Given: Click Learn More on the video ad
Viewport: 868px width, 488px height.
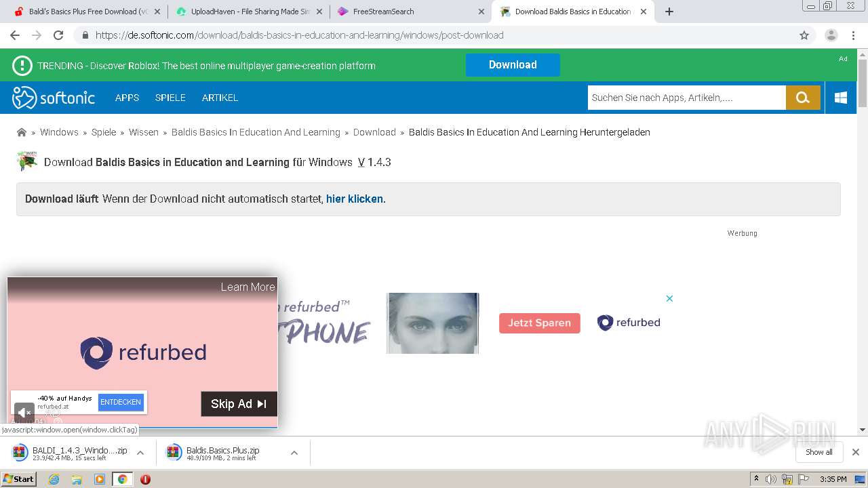Looking at the screenshot, I should 248,287.
